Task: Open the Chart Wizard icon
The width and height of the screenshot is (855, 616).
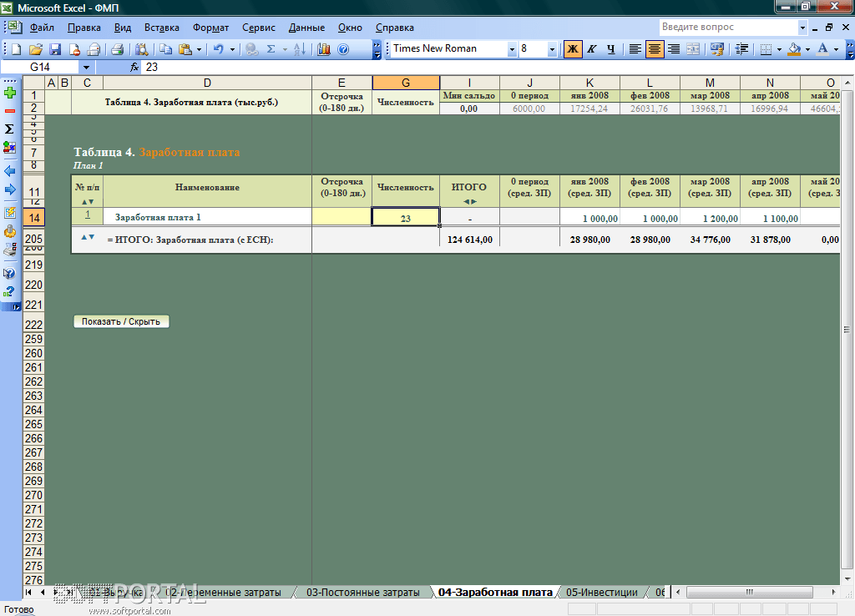Action: pyautogui.click(x=324, y=49)
